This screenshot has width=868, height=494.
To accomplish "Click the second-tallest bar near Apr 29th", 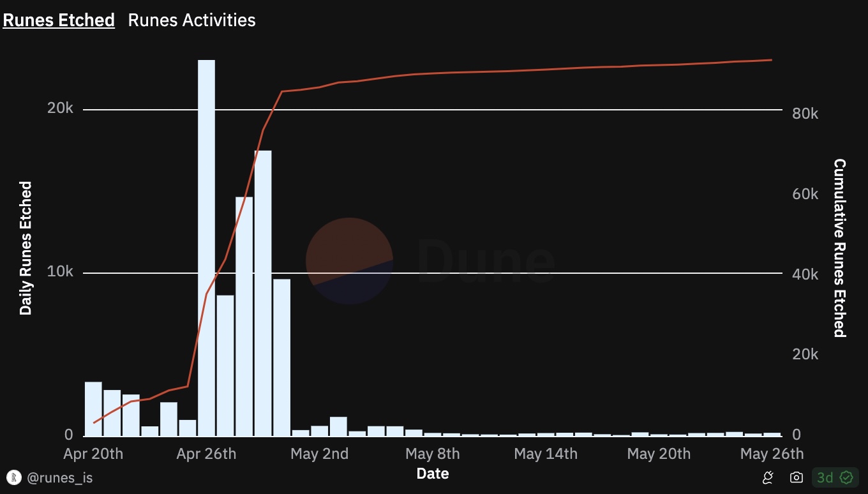I will (x=263, y=293).
